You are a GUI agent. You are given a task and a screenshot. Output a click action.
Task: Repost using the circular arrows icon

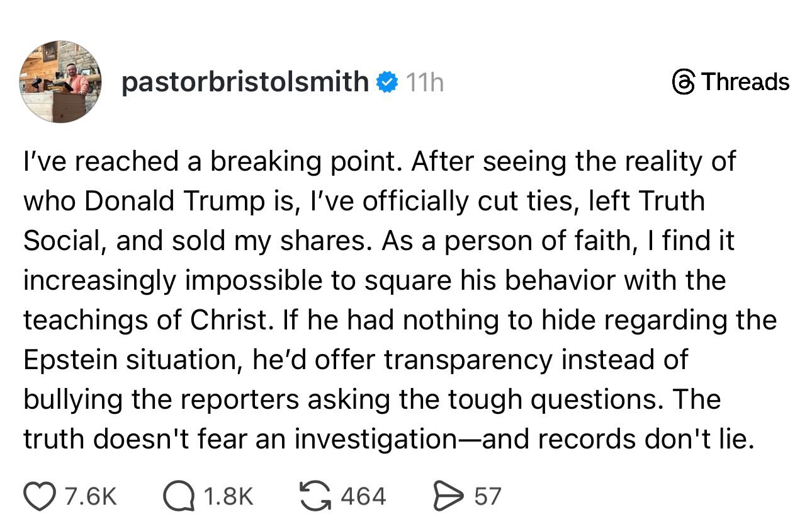tap(315, 495)
